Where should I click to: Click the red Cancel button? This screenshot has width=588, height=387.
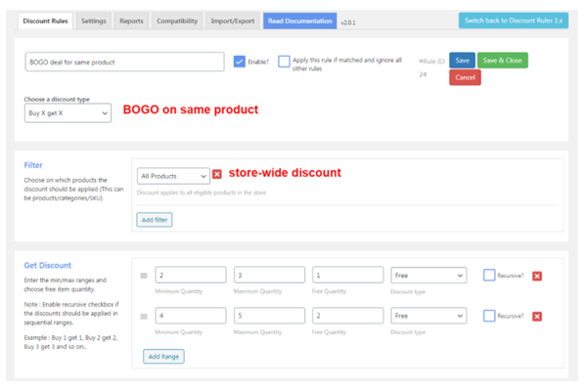(x=465, y=77)
